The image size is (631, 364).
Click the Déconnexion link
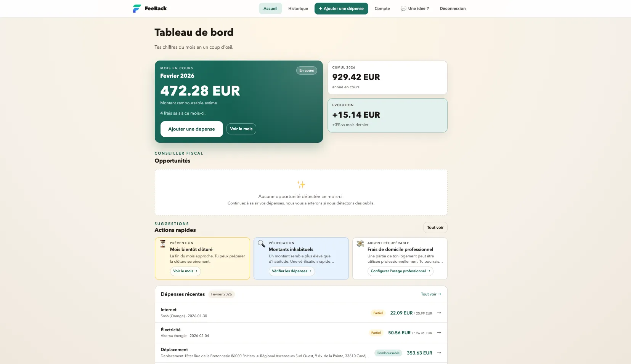(453, 8)
